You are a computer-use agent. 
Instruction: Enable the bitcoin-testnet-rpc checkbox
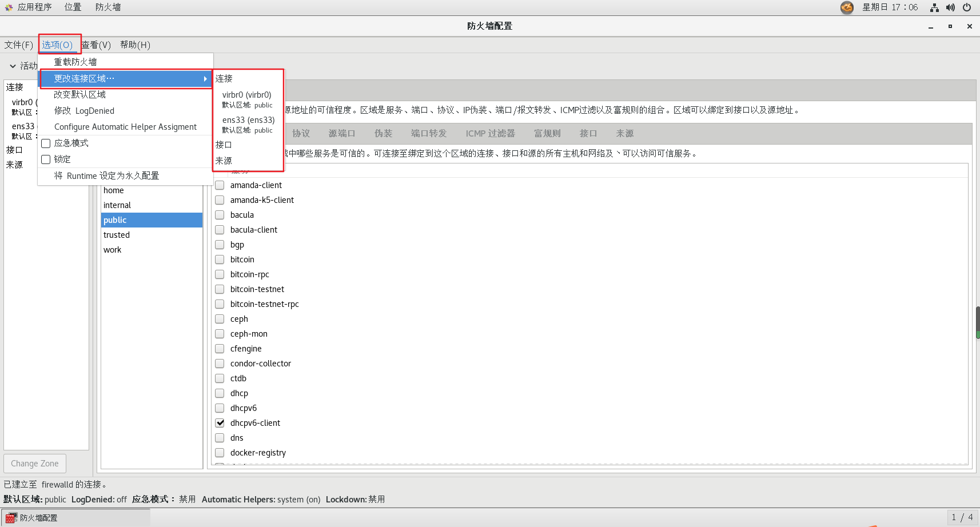[x=220, y=304]
